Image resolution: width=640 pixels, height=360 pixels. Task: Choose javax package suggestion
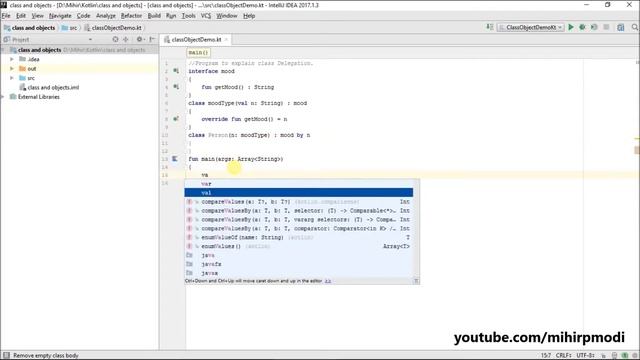(x=298, y=273)
